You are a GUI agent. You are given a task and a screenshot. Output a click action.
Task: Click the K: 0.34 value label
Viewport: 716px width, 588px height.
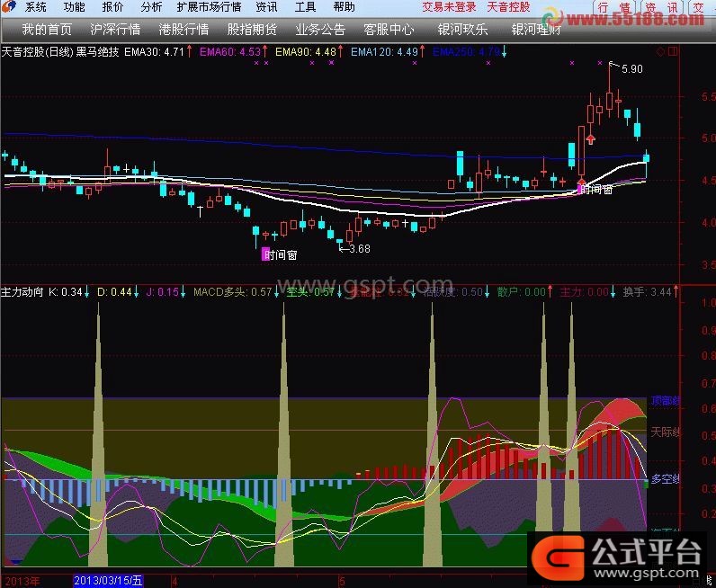point(66,291)
